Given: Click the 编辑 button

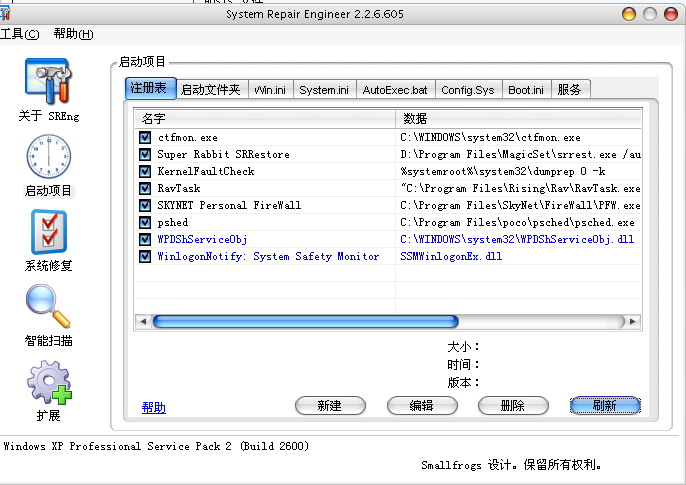Looking at the screenshot, I should point(422,405).
